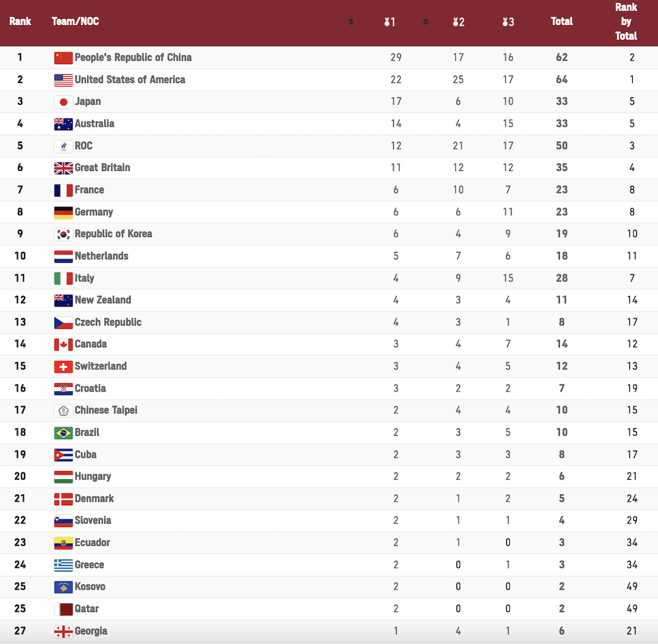Click the Rank column header
Viewport: 658px width, 644px height.
point(20,21)
